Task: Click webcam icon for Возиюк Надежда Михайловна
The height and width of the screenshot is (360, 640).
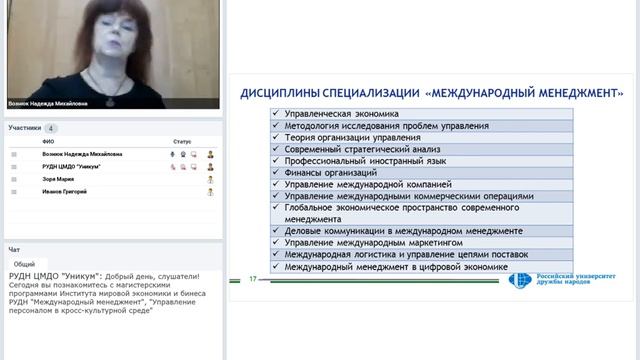Action: 183,154
